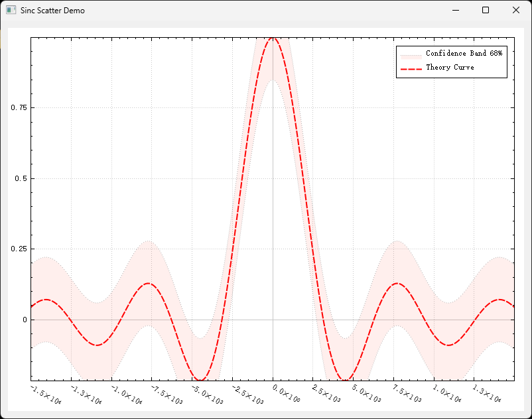The image size is (532, 419).
Task: Click the legend box border
Action: tap(452, 46)
